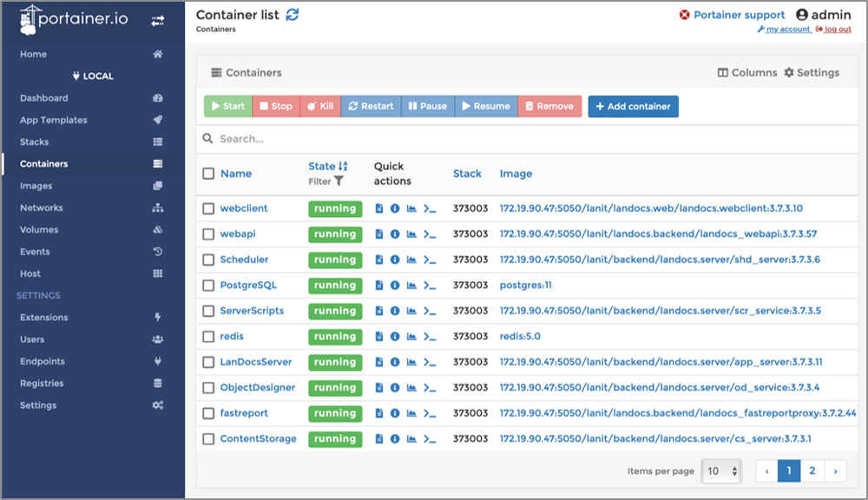Go to page 2 of containers
The height and width of the screenshot is (500, 868).
(812, 471)
